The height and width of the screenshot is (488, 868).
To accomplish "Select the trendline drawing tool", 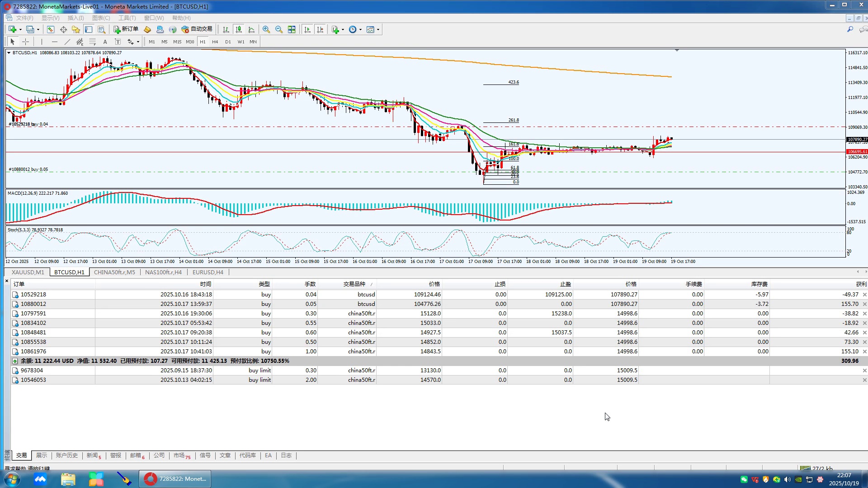I will click(67, 42).
